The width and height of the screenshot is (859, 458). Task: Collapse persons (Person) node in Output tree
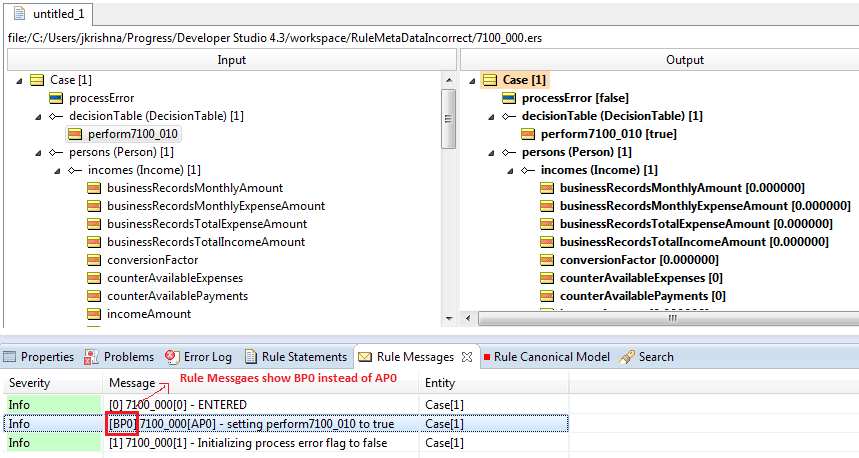point(491,153)
